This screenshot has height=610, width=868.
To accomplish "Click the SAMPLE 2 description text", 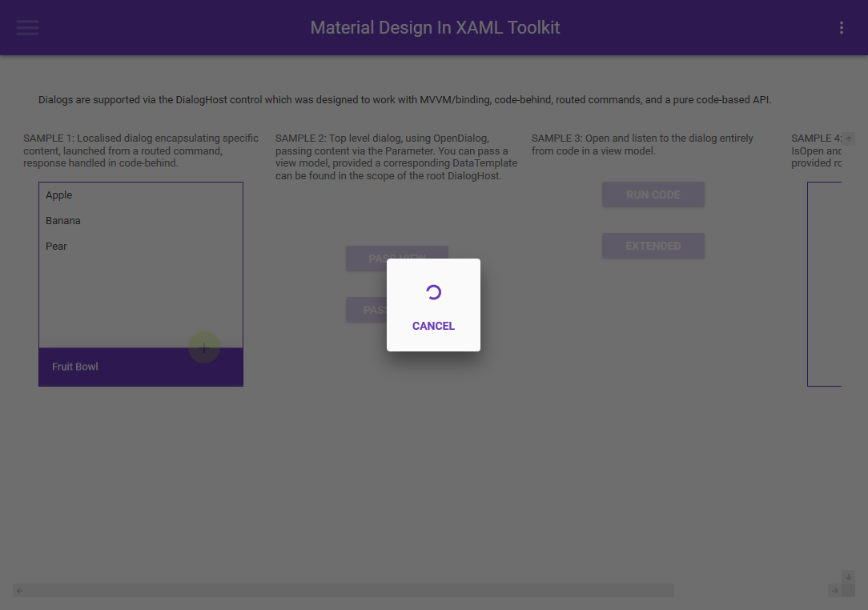I will 396,157.
